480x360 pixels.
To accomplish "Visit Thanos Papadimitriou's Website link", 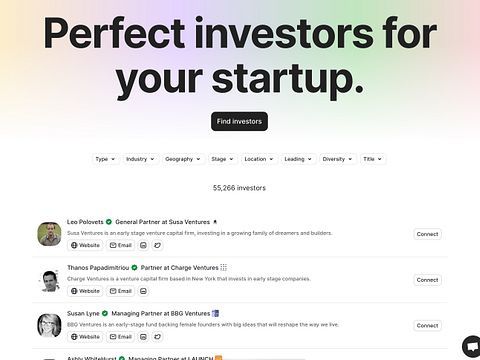I will [85, 291].
